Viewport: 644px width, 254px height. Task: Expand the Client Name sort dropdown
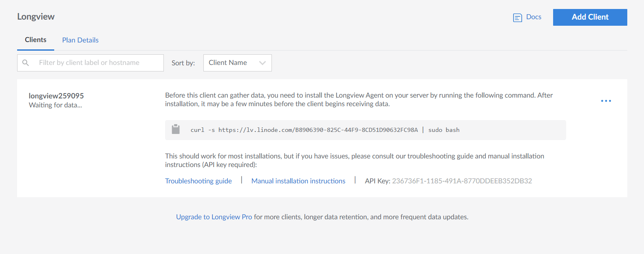coord(238,63)
